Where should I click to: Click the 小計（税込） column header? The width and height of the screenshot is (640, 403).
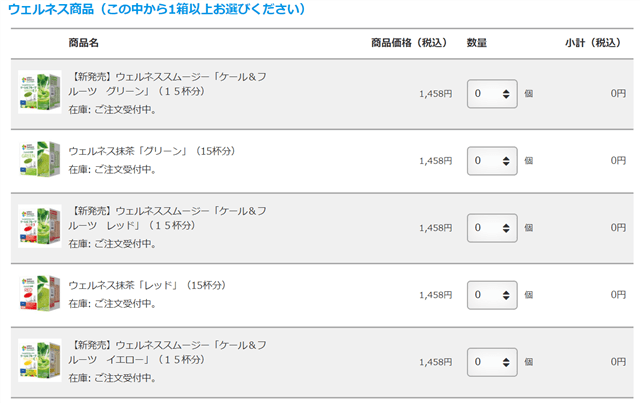(x=592, y=43)
